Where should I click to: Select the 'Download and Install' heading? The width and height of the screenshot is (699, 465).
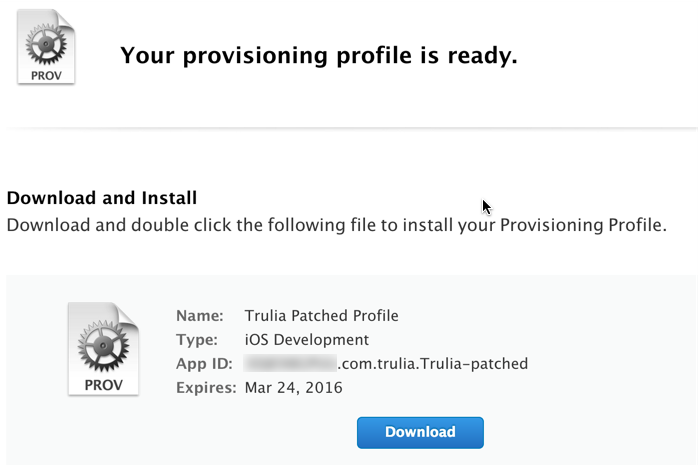pos(102,198)
